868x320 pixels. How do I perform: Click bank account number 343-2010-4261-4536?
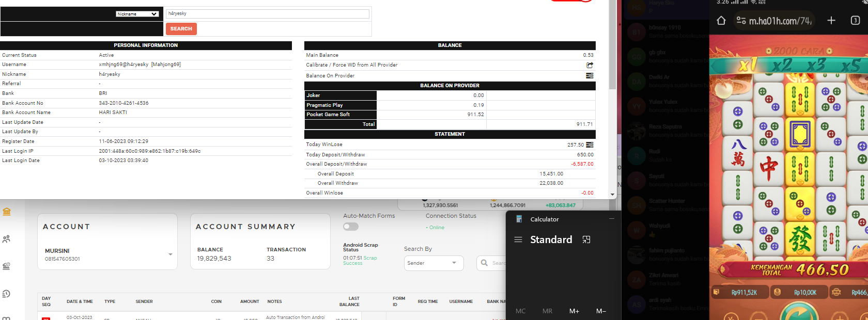tap(123, 103)
